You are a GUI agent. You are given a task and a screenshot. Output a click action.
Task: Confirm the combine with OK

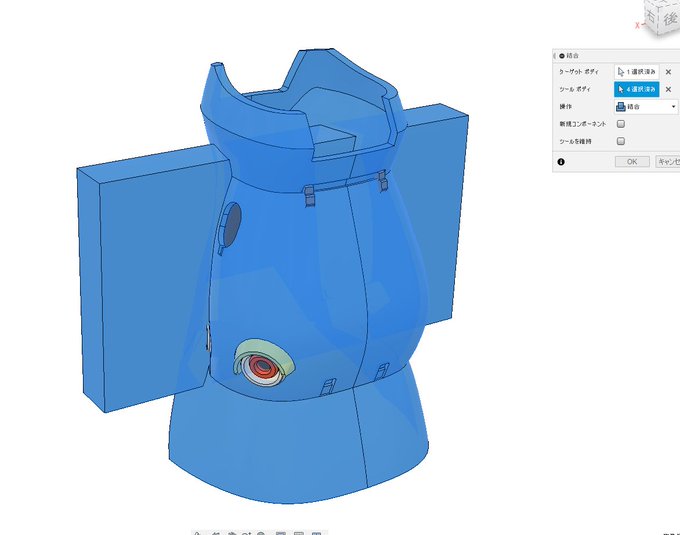pyautogui.click(x=632, y=162)
